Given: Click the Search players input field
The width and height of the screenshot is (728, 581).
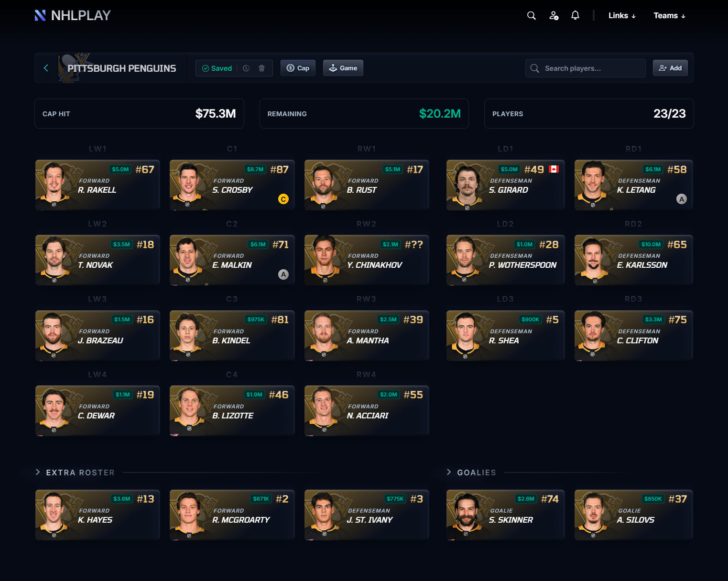Looking at the screenshot, I should 592,68.
